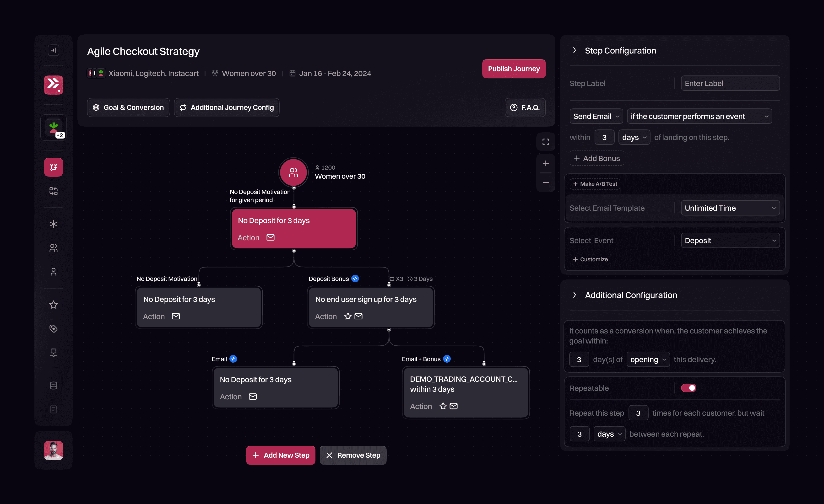Click the sidebar expand arrow icon
Screen dimensions: 824x504
[54, 50]
